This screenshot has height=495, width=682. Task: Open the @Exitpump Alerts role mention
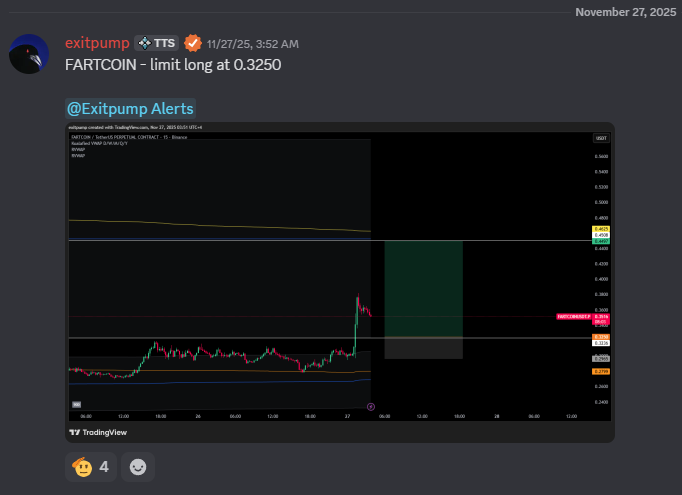pos(130,108)
